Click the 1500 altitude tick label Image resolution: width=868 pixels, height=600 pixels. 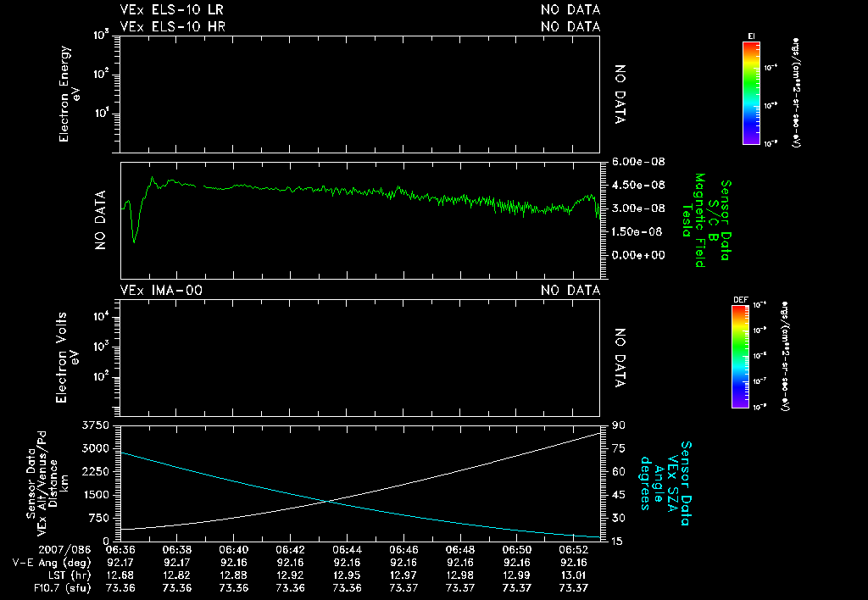[x=95, y=496]
